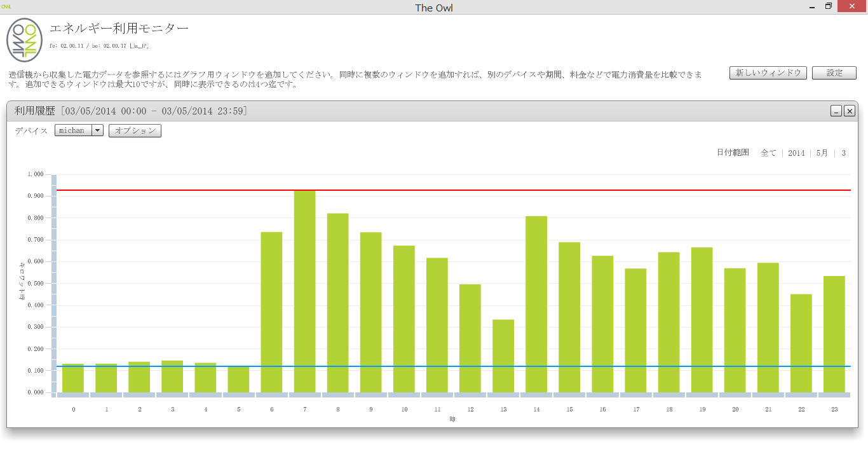Click the bar for hour 23
This screenshot has width=868, height=463.
(834, 334)
